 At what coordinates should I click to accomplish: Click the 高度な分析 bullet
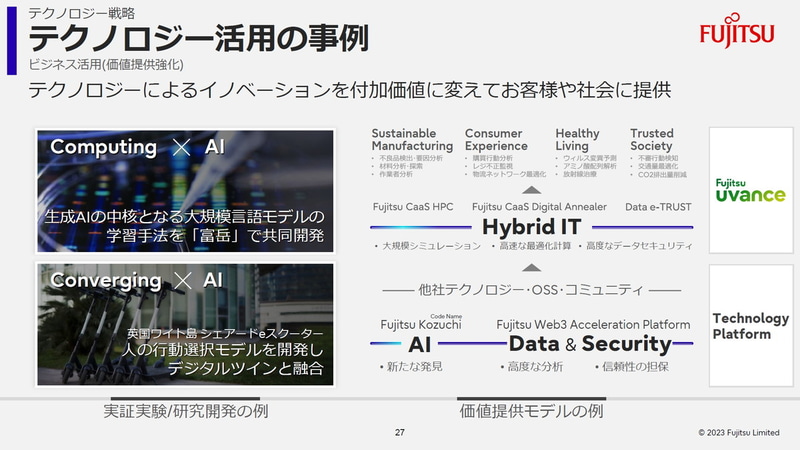pos(532,366)
